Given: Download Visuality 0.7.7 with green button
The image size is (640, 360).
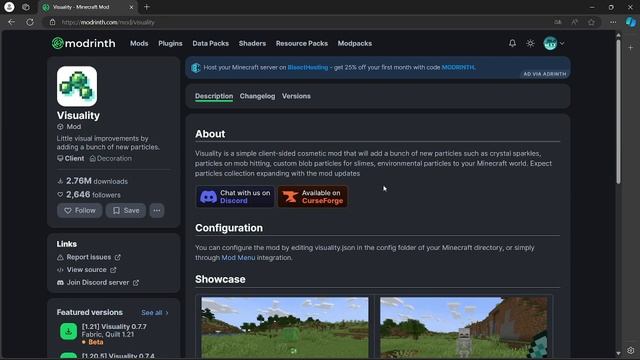Looking at the screenshot, I should 69,331.
